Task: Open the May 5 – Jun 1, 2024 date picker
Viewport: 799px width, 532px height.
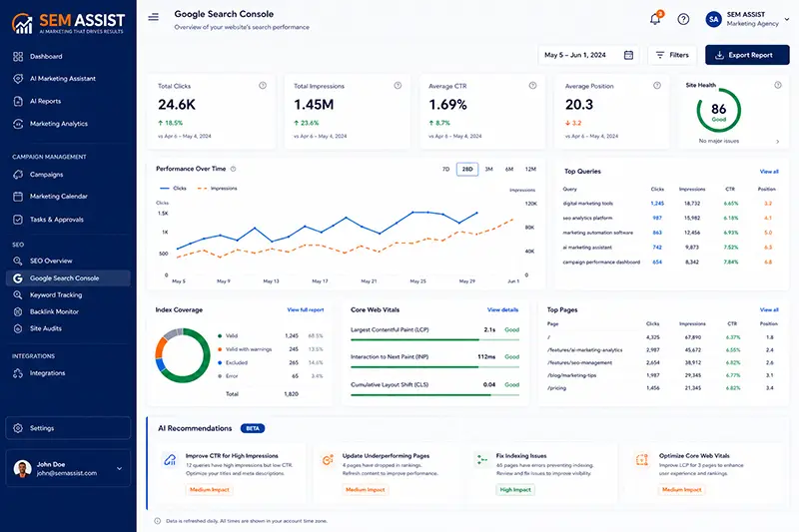Action: [588, 55]
